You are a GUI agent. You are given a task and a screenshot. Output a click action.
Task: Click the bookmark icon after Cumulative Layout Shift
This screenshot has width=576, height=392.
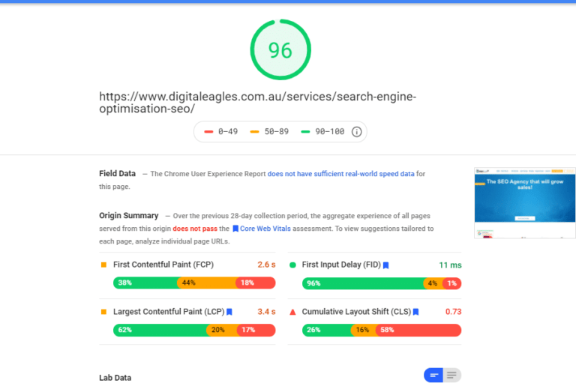click(x=415, y=312)
